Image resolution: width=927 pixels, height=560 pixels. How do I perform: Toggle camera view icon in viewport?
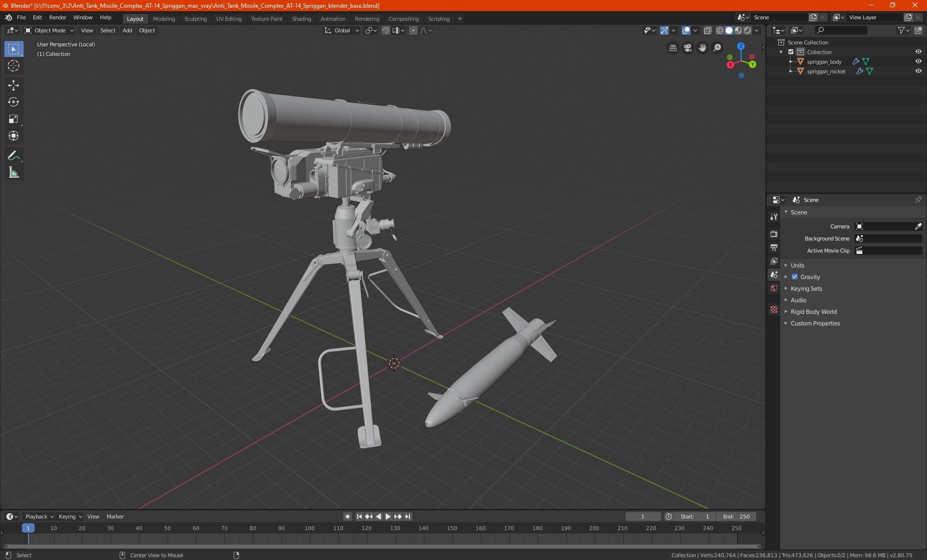tap(688, 48)
